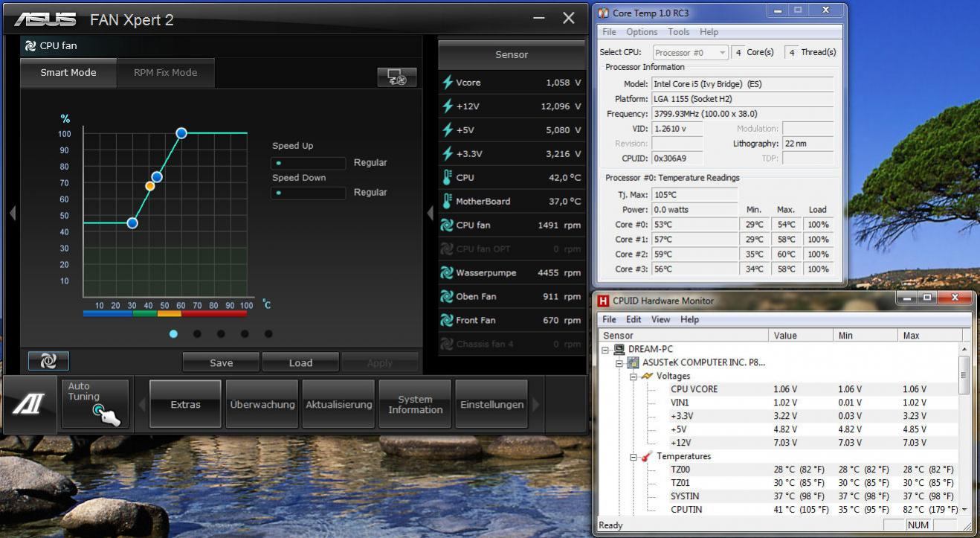Open the Options menu in Core Temp
Screen dimensions: 980x538
tap(641, 32)
